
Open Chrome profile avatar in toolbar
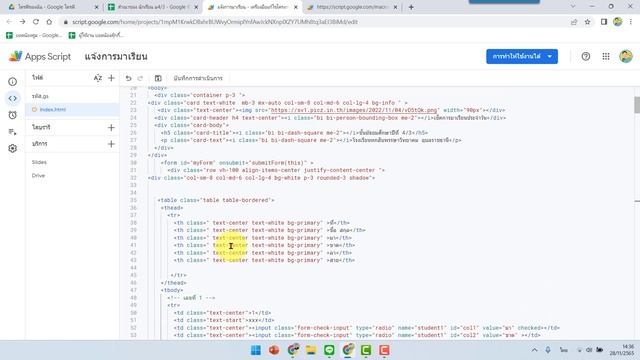tap(618, 22)
